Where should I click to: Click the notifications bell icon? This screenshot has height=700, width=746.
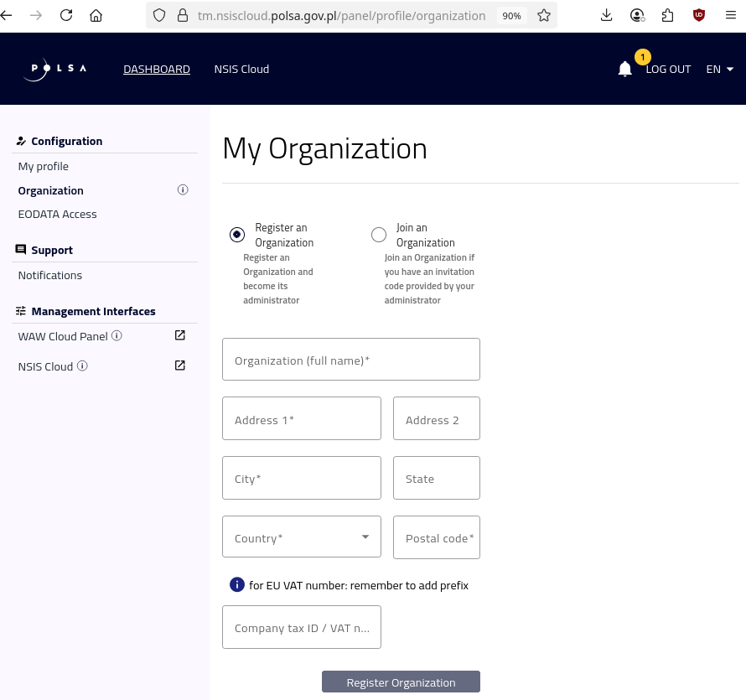click(624, 69)
